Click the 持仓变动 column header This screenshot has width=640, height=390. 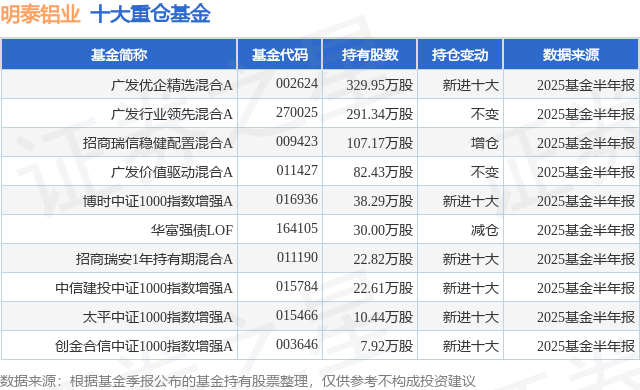click(x=460, y=55)
